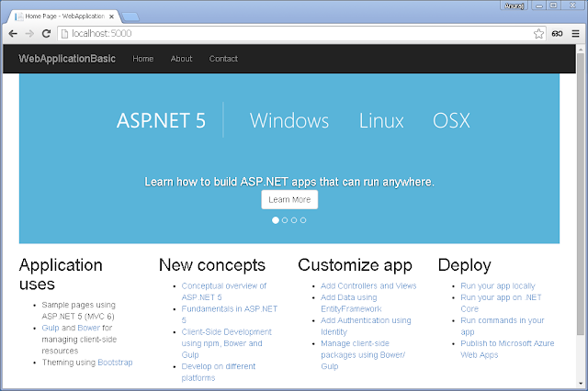
Task: Bookmark this page with the star icon
Action: 538,34
